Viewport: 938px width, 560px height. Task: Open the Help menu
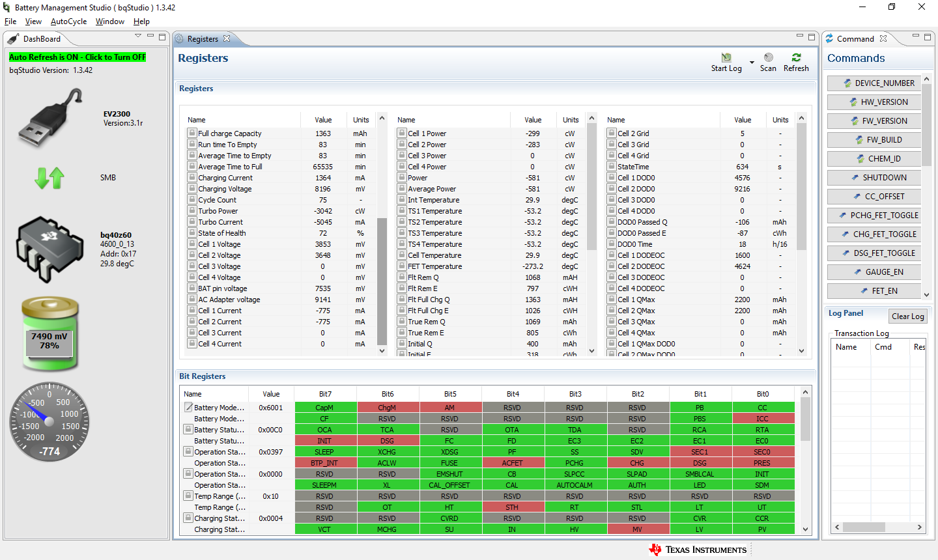click(x=141, y=21)
